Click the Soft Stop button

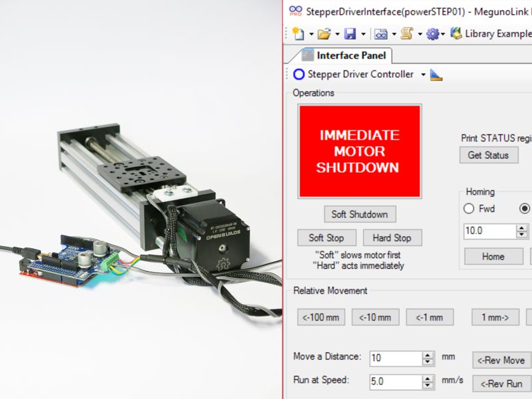[x=327, y=238]
